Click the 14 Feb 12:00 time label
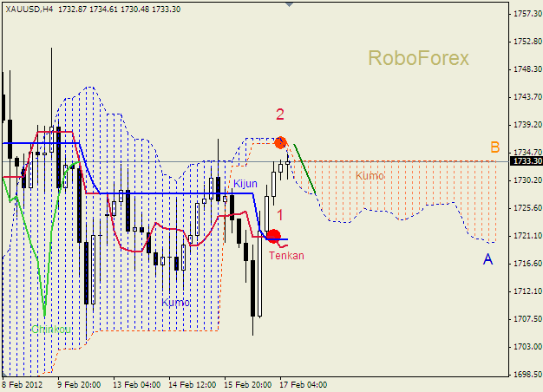 (x=193, y=385)
